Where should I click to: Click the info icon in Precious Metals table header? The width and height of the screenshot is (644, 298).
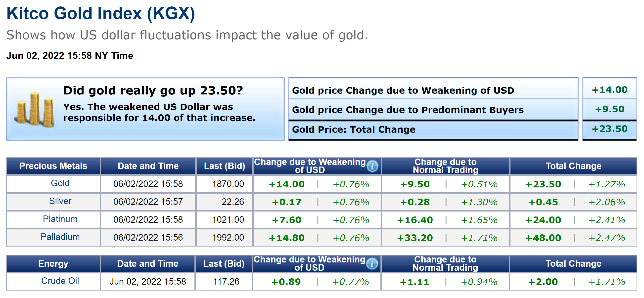[x=372, y=166]
